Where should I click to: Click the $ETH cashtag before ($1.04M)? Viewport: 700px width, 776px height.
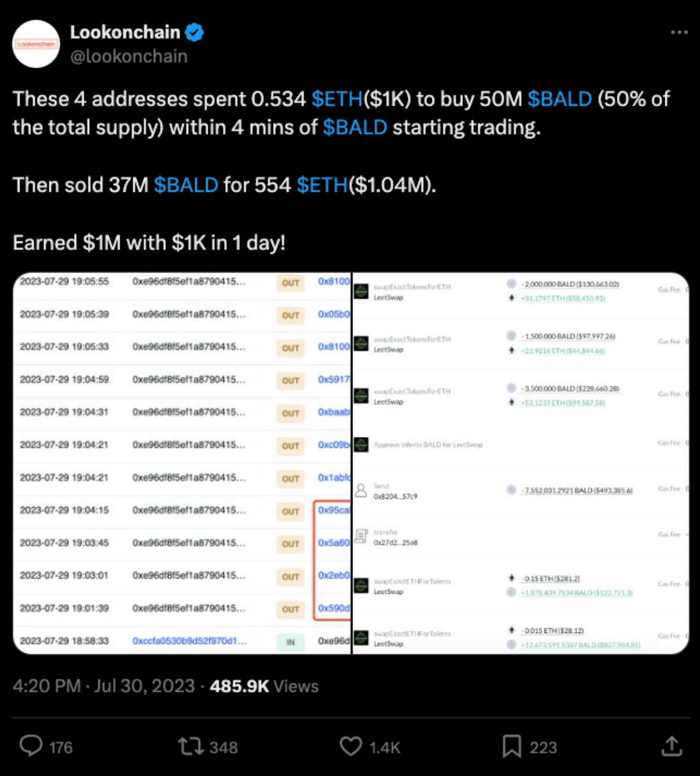pos(322,185)
